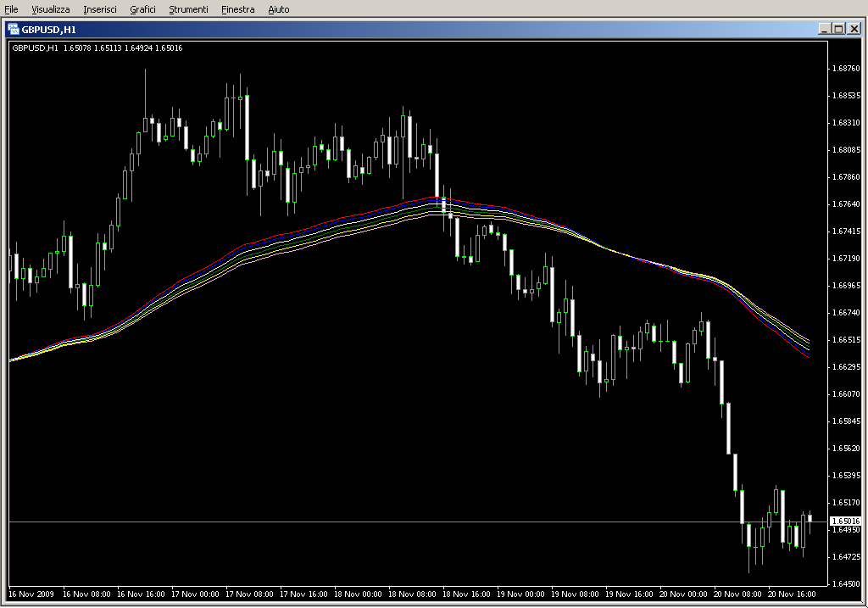Viewport: 868px width, 608px height.
Task: Click the 17 Nov 08:00 time label
Action: pos(249,594)
